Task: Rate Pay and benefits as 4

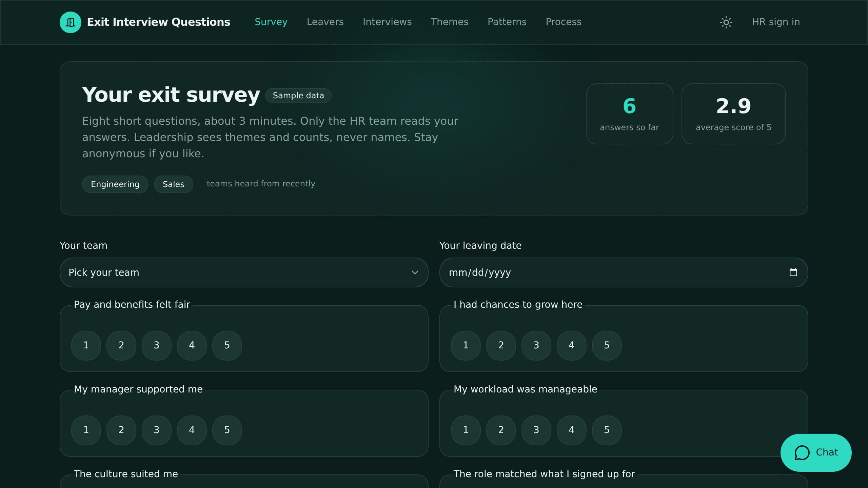Action: [x=192, y=345]
